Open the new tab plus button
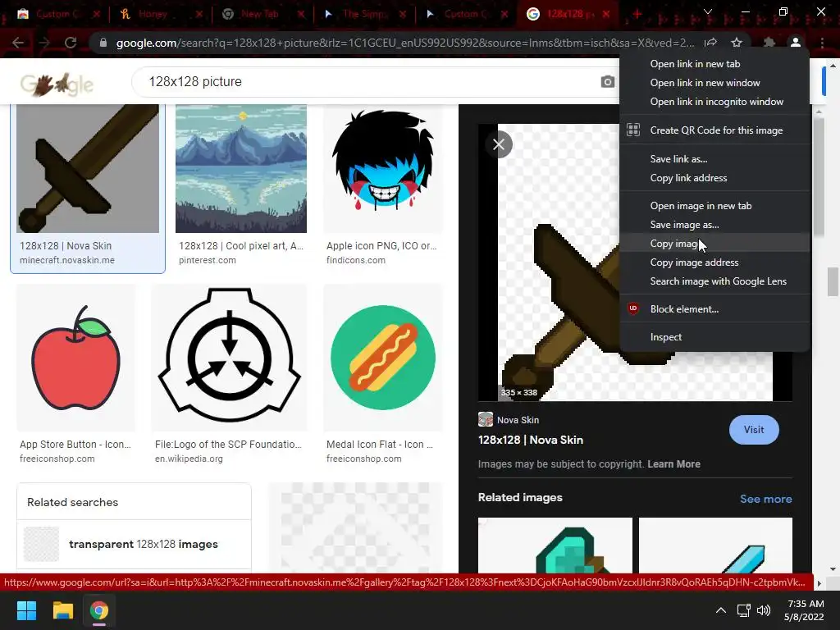This screenshot has width=840, height=630. coord(637,14)
